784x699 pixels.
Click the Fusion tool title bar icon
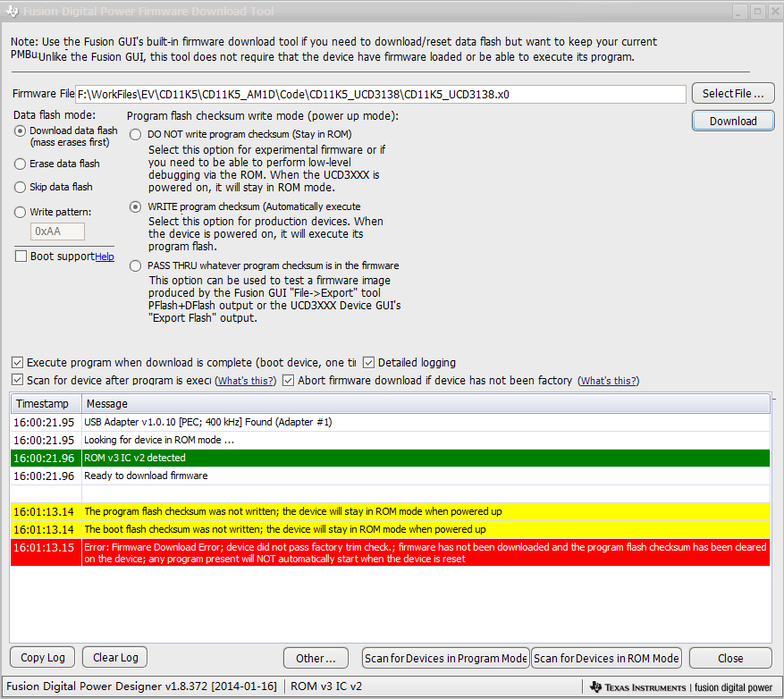click(12, 11)
